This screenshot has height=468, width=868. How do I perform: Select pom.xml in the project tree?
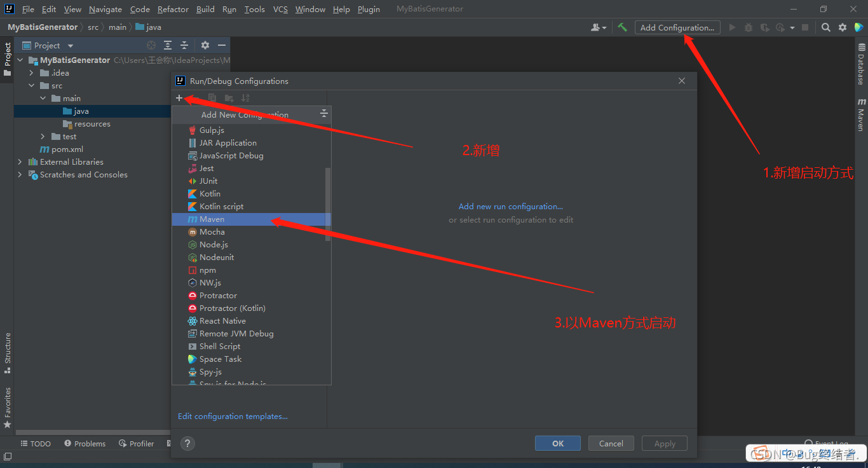click(67, 149)
